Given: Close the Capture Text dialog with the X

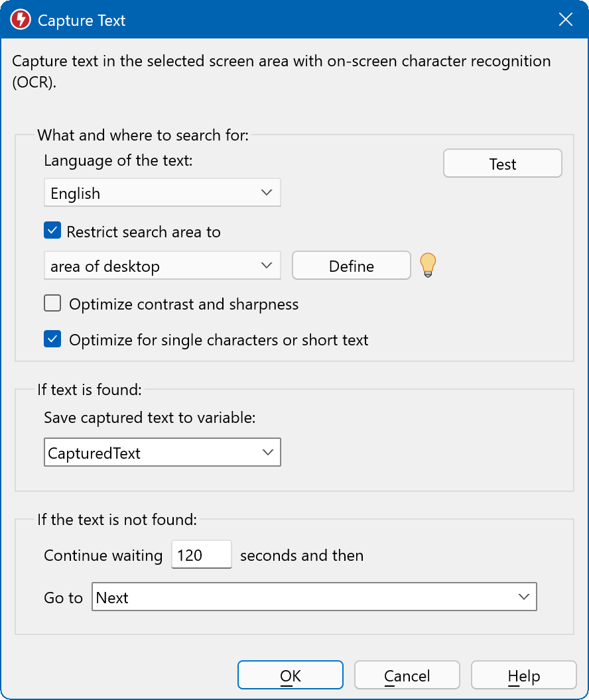Looking at the screenshot, I should click(565, 19).
